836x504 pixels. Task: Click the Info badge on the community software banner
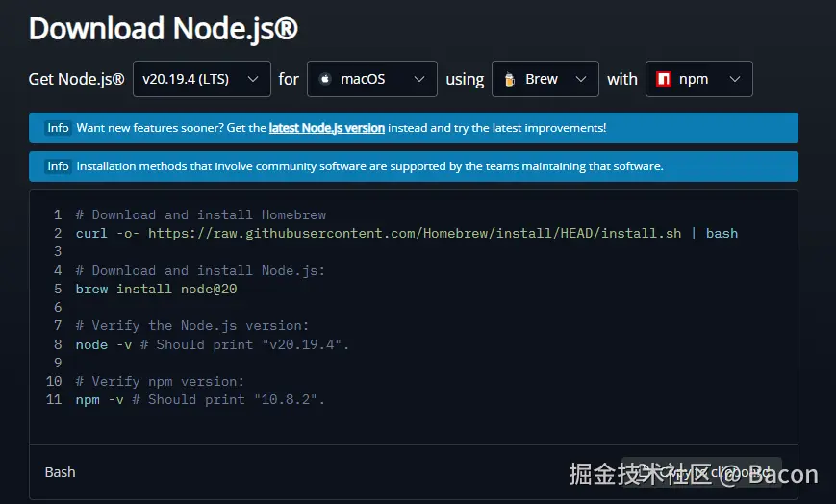(58, 166)
